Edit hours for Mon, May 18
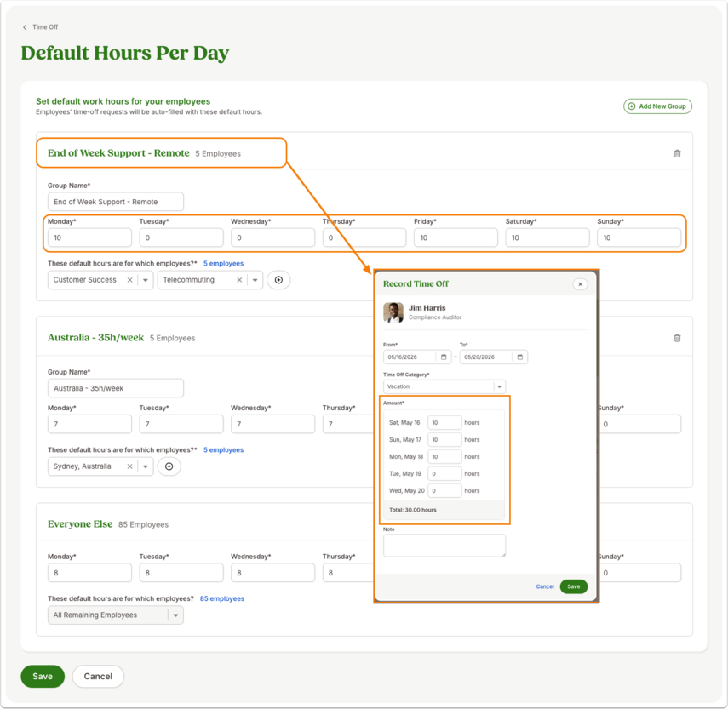The image size is (728, 709). (x=444, y=456)
